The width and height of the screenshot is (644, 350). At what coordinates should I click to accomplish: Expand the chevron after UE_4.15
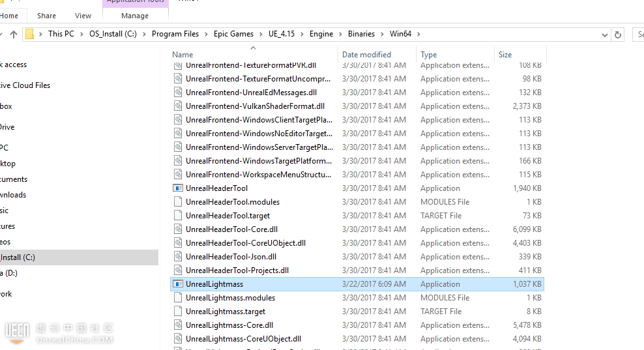click(x=302, y=34)
